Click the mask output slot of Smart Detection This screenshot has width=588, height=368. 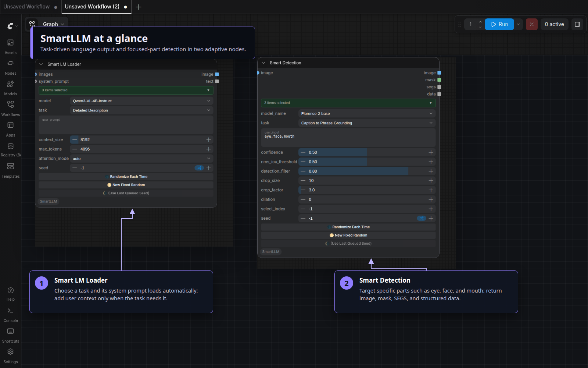pos(439,80)
